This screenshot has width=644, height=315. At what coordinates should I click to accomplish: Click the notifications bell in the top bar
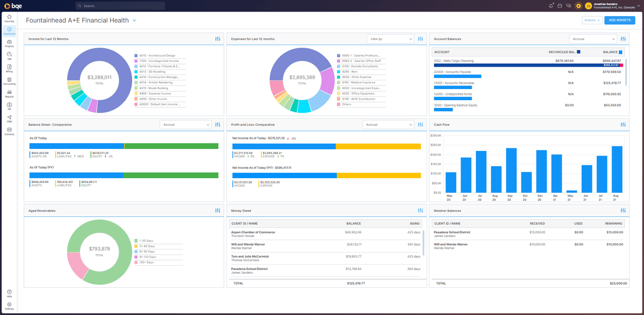click(552, 5)
